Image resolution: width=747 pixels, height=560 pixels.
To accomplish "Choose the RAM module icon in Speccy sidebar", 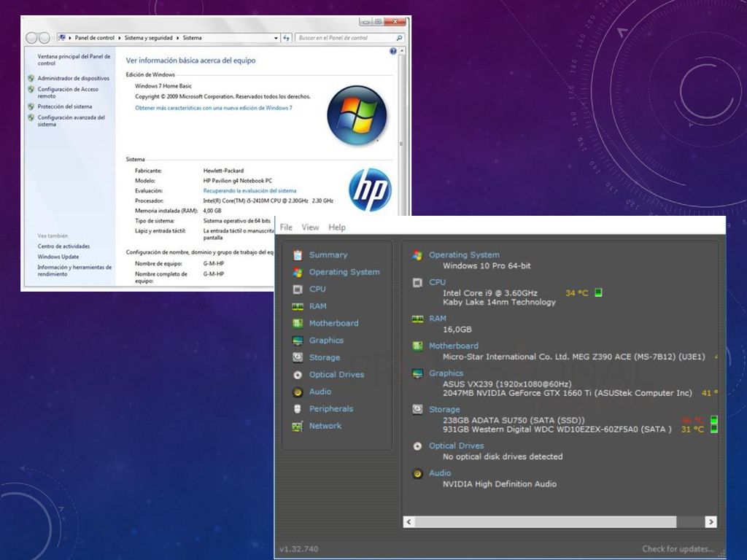I will point(298,307).
